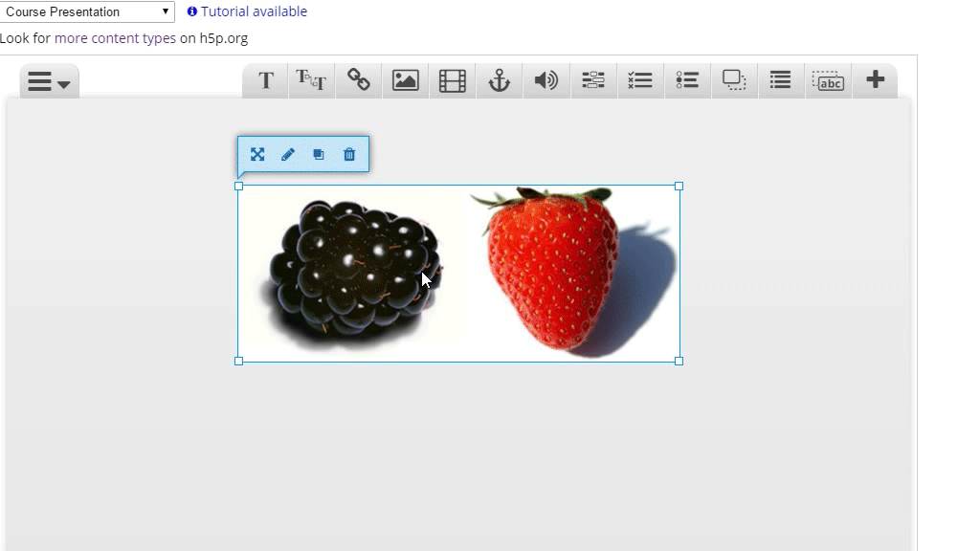Add a Single Choice Set checklist

pyautogui.click(x=640, y=80)
